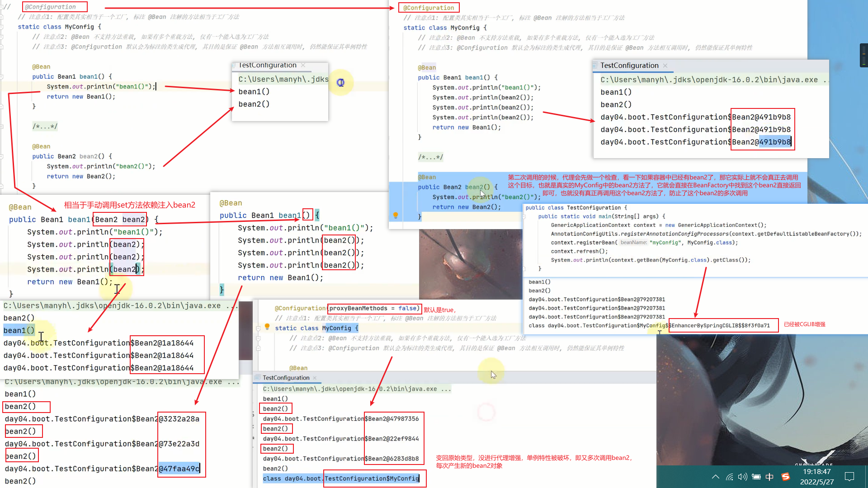Click the beanName parameter hint in registerBean call
The width and height of the screenshot is (868, 488).
click(633, 243)
